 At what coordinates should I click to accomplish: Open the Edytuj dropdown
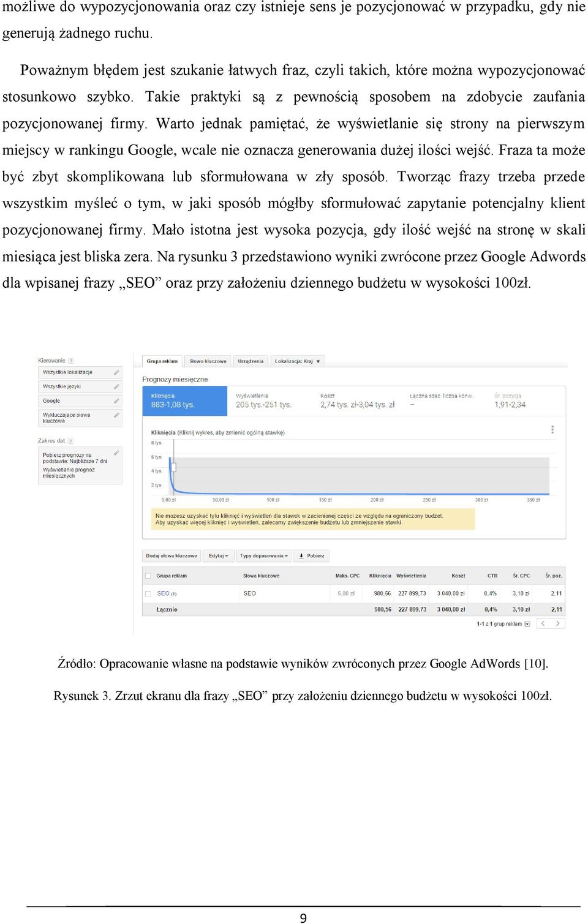[218, 556]
